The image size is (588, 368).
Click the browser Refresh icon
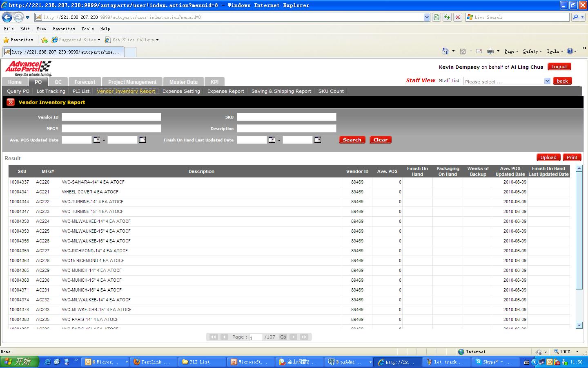click(447, 17)
